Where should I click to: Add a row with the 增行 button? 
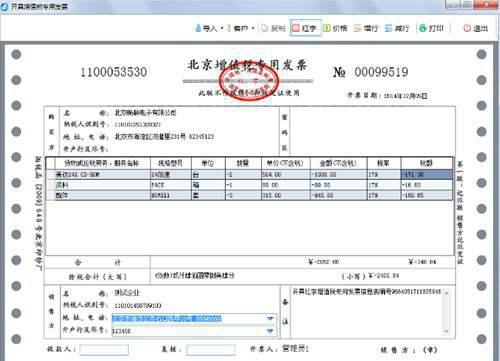366,28
